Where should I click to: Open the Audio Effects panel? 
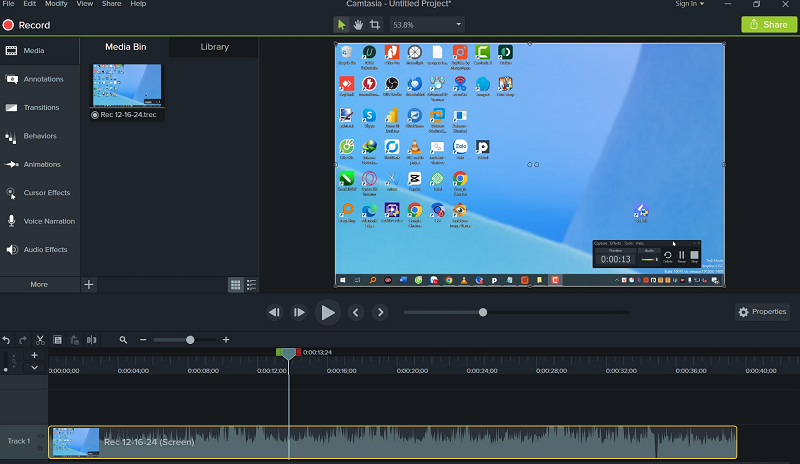coord(39,250)
